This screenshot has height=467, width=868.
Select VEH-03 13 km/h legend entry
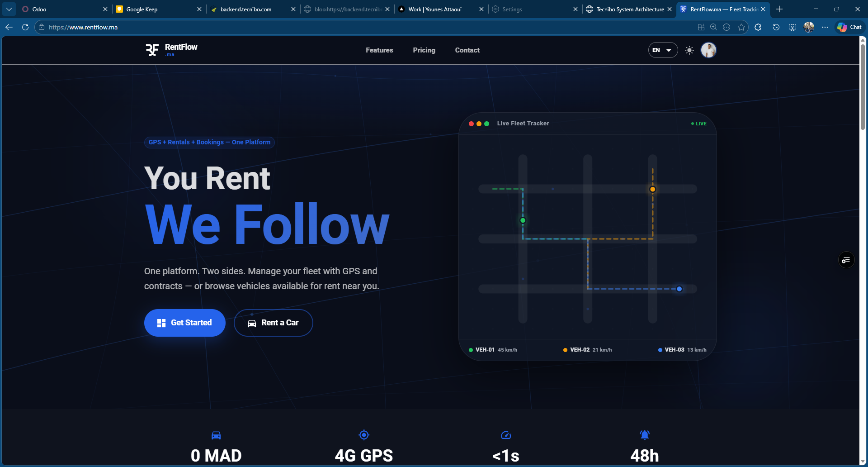pos(682,350)
